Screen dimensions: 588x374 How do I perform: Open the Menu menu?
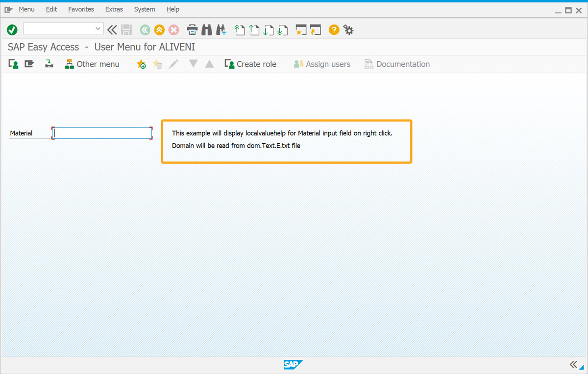click(x=26, y=9)
